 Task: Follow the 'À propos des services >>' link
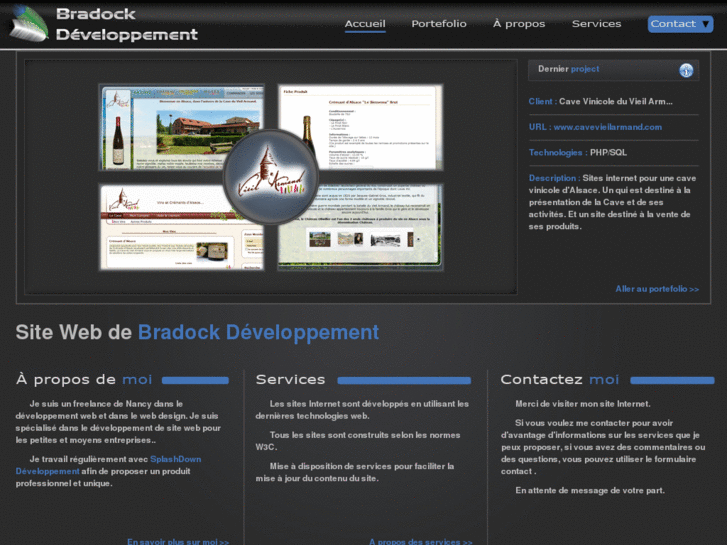[x=420, y=541]
